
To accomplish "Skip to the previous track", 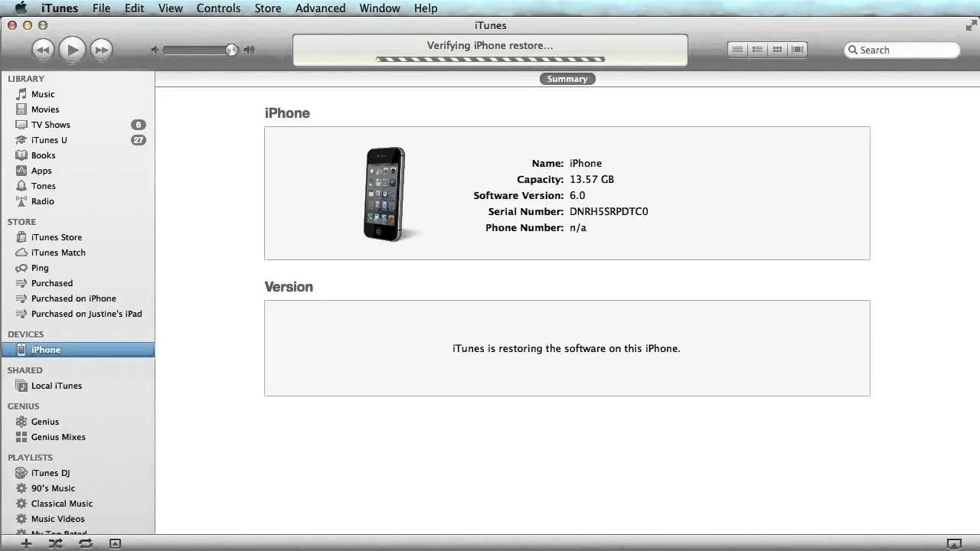I will [43, 50].
